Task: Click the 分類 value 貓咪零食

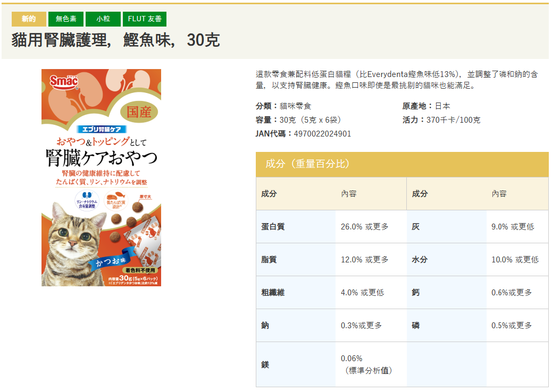Action: (x=295, y=106)
